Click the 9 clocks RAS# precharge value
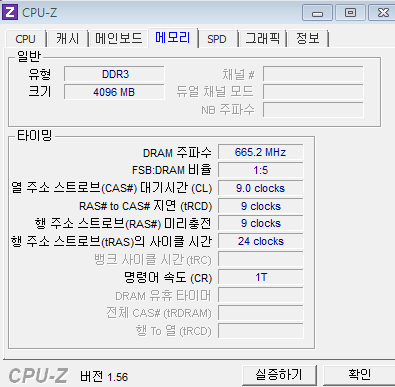 point(261,223)
